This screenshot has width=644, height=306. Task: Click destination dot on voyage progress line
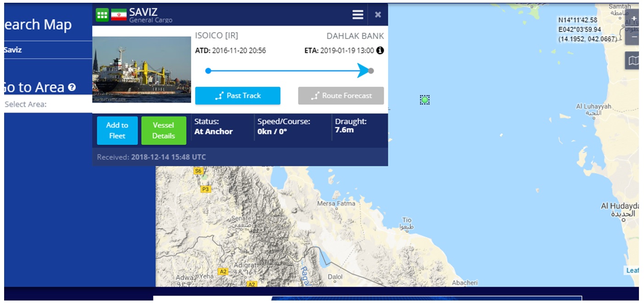coord(371,71)
